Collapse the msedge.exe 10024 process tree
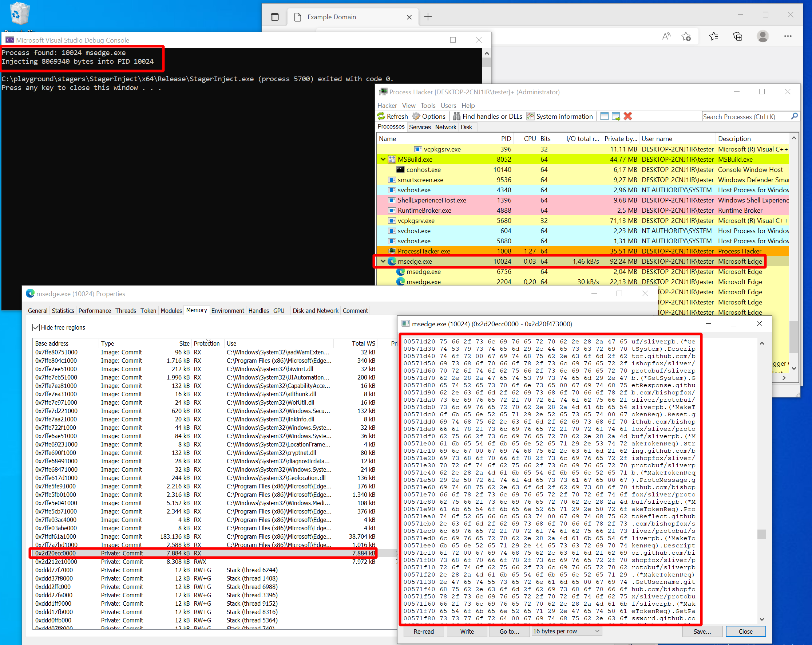The height and width of the screenshot is (645, 812). [x=383, y=261]
